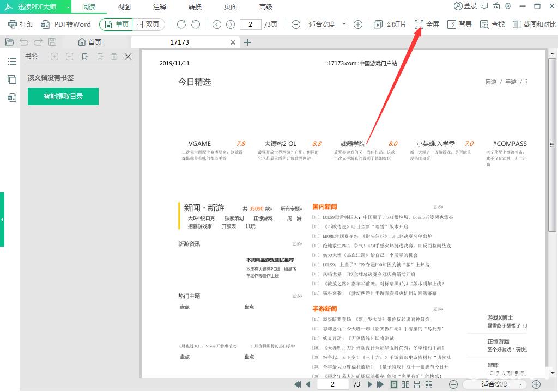Delete bookmark with the trash icon

[114, 57]
